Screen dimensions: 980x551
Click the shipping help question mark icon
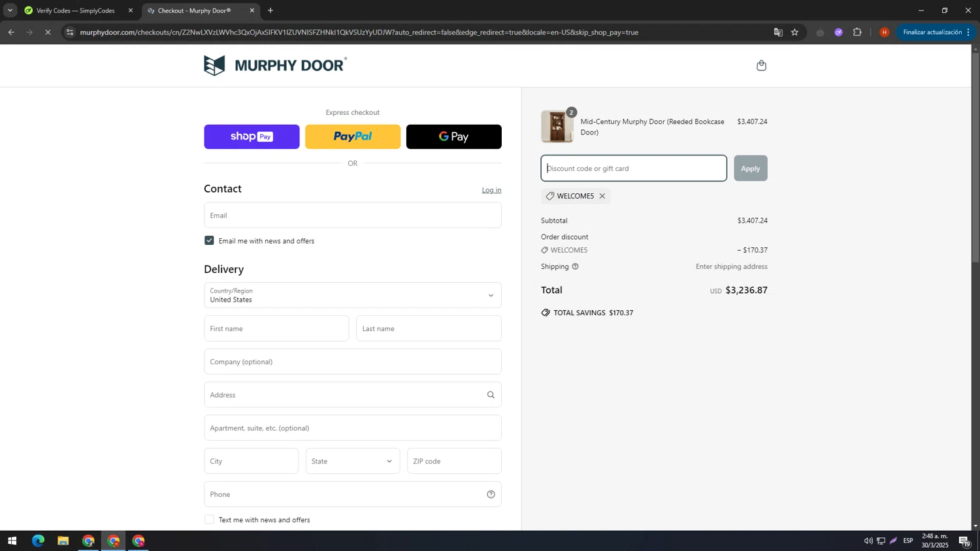coord(575,266)
